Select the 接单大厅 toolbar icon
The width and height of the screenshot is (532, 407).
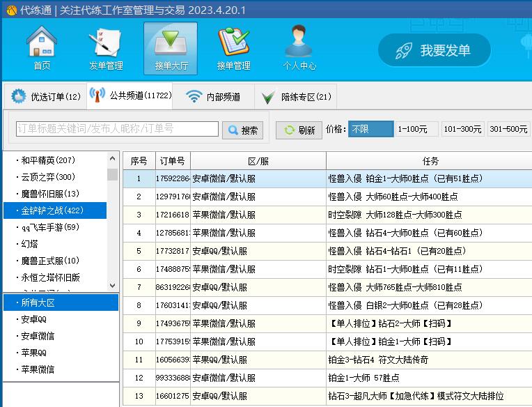coord(171,49)
